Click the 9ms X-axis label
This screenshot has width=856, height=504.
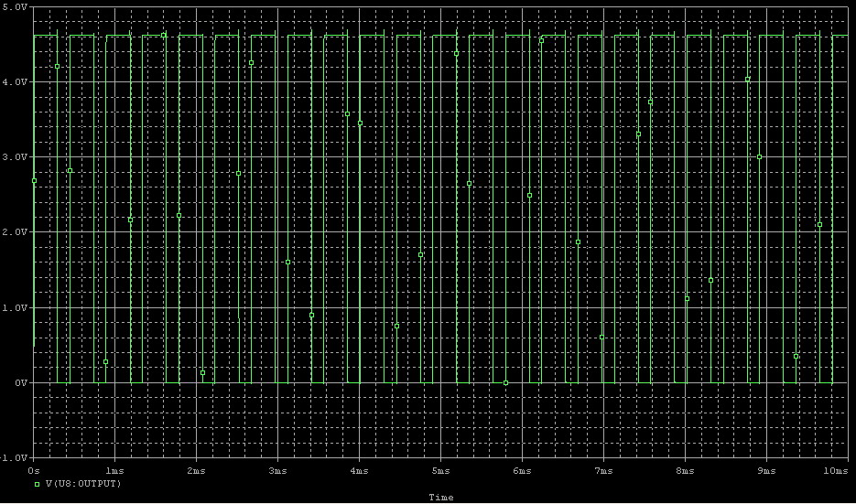coord(766,470)
